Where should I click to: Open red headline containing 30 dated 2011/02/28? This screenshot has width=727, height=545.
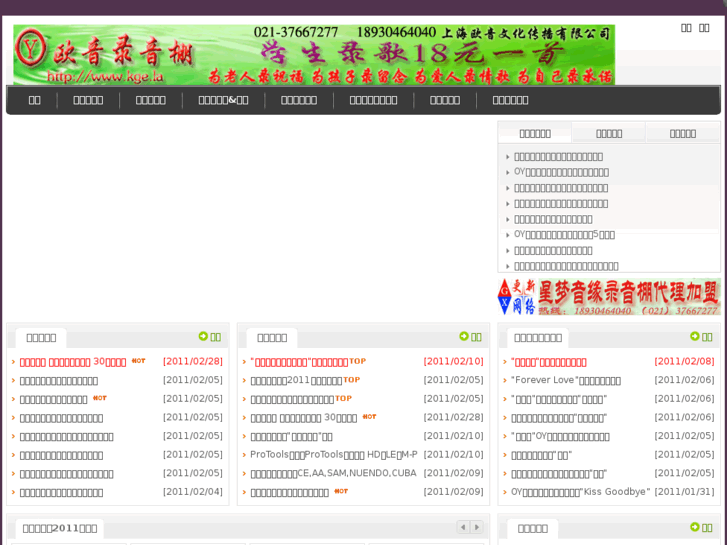pyautogui.click(x=73, y=362)
